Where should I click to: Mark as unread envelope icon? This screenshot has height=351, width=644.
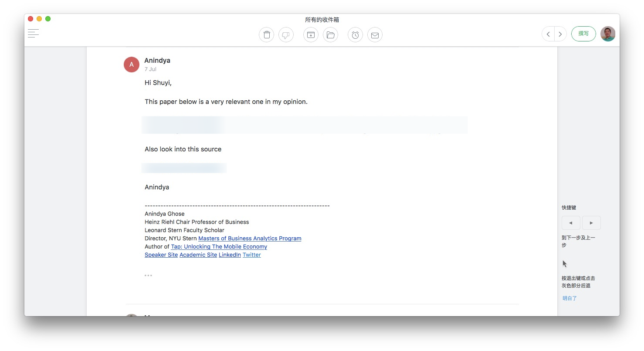pyautogui.click(x=375, y=35)
